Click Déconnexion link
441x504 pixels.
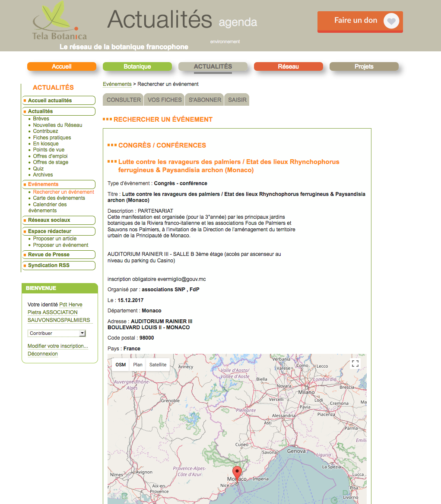pyautogui.click(x=43, y=354)
